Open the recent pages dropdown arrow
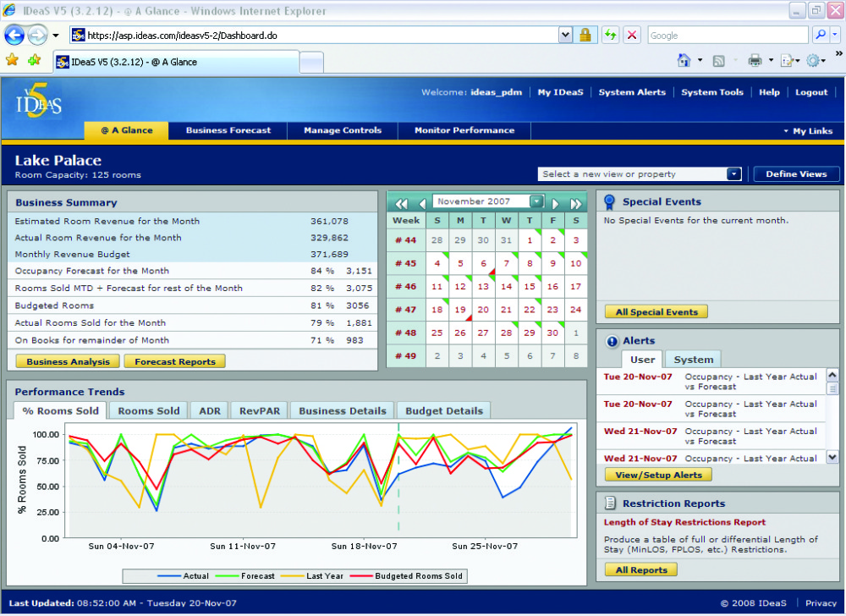This screenshot has width=846, height=616. pyautogui.click(x=56, y=36)
